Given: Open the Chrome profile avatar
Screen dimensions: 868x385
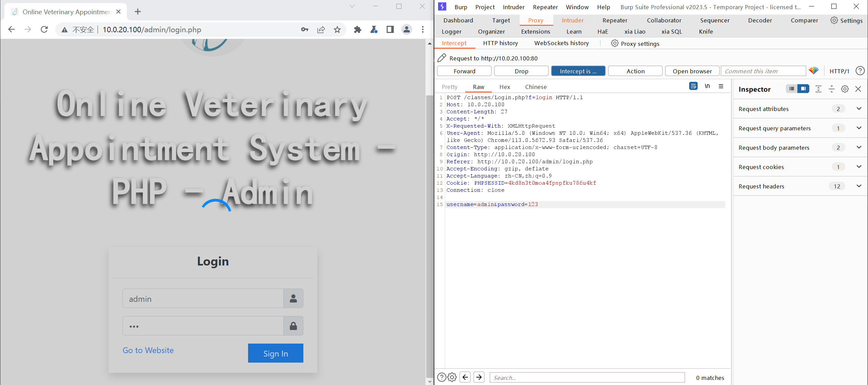Looking at the screenshot, I should (407, 30).
